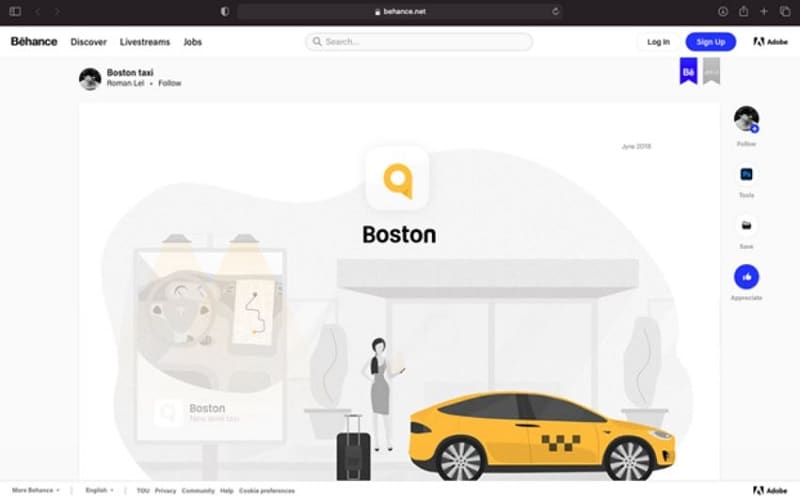800x498 pixels.
Task: Click the Adobe logo in footer
Action: click(x=770, y=490)
